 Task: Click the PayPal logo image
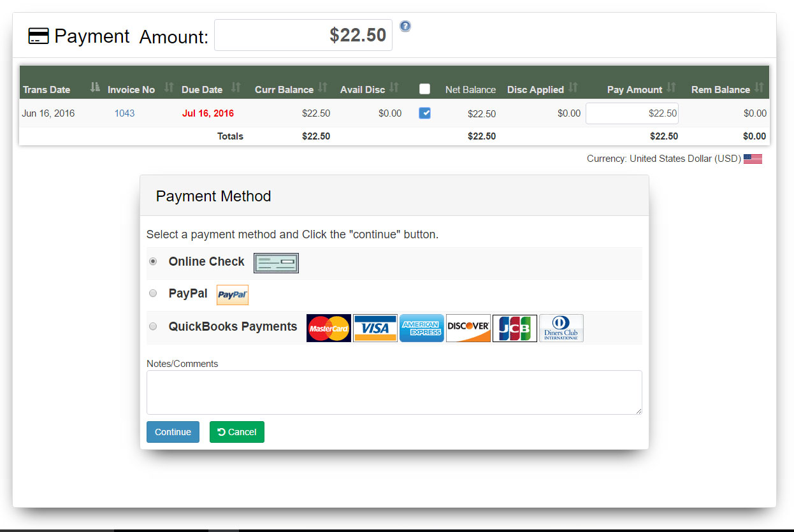click(232, 294)
